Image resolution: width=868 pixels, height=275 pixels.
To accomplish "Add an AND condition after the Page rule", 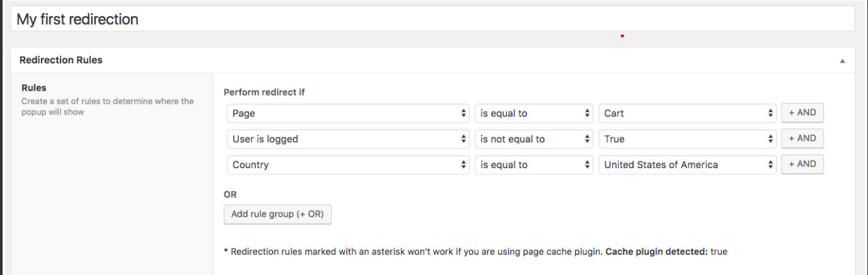I will point(802,113).
